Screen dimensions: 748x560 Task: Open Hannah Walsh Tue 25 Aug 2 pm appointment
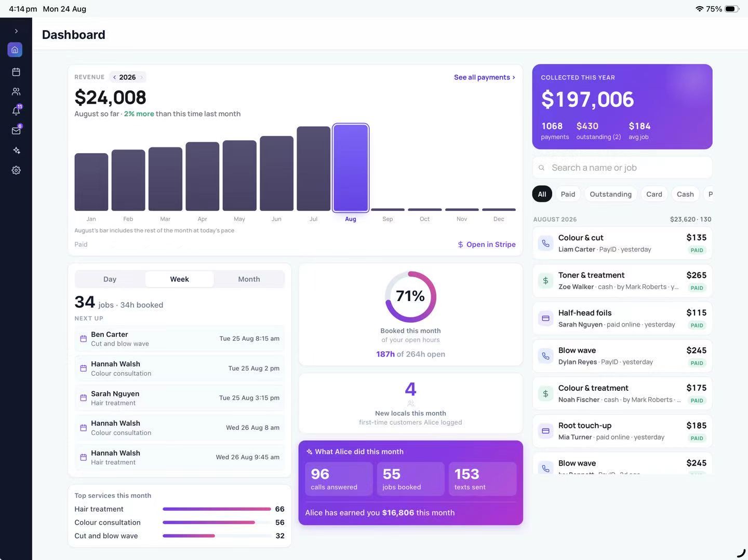point(180,368)
